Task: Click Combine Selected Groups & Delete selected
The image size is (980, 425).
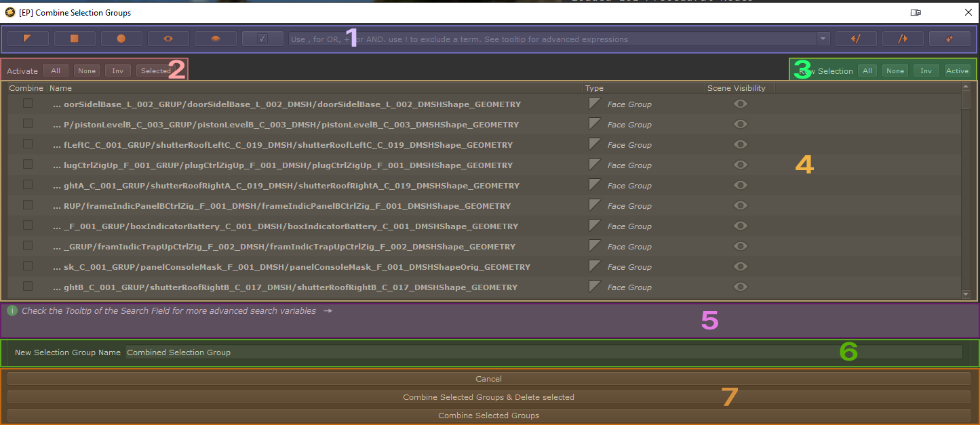Action: click(488, 397)
